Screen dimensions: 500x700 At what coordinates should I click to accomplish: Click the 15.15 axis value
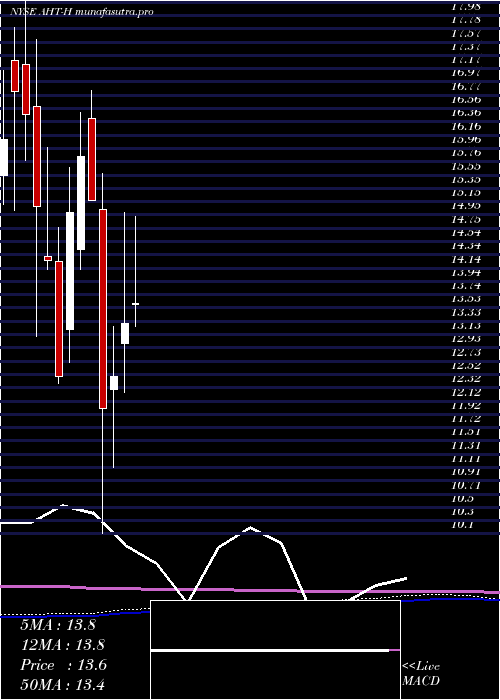[x=466, y=193]
